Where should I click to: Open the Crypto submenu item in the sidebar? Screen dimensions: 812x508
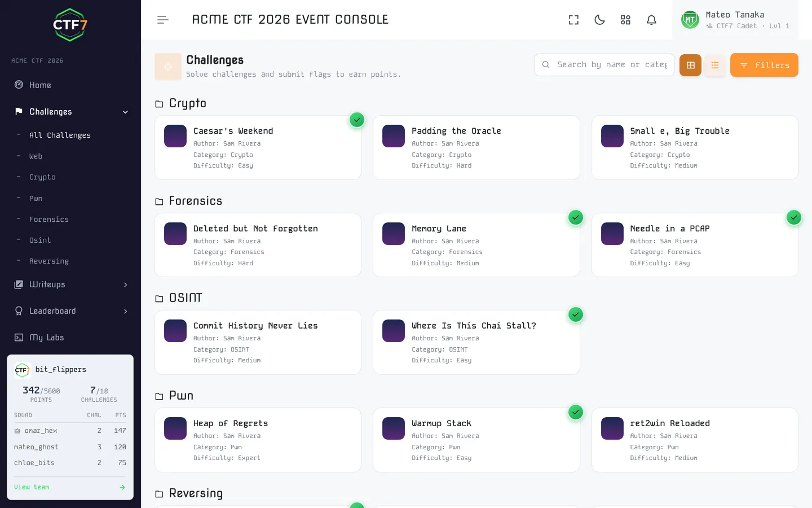click(x=42, y=177)
